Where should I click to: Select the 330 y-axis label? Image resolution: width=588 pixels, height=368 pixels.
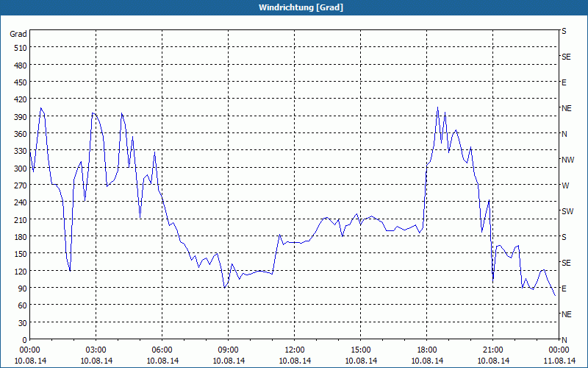(21, 151)
